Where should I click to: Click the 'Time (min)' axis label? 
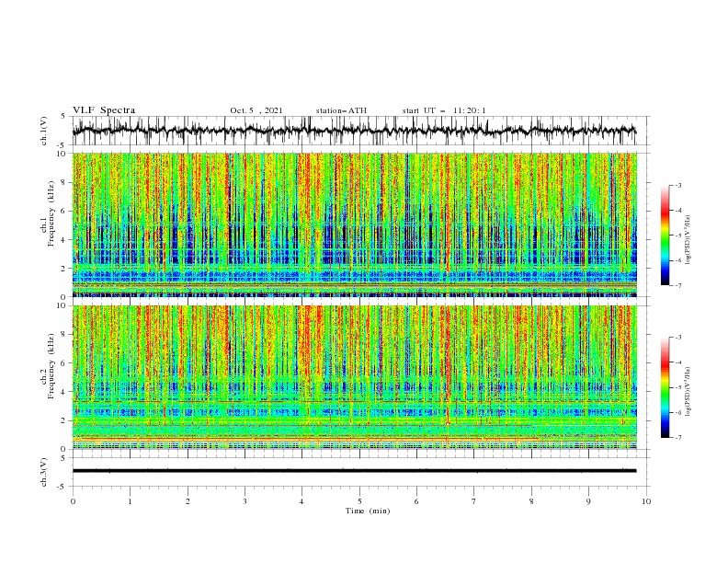pos(368,511)
